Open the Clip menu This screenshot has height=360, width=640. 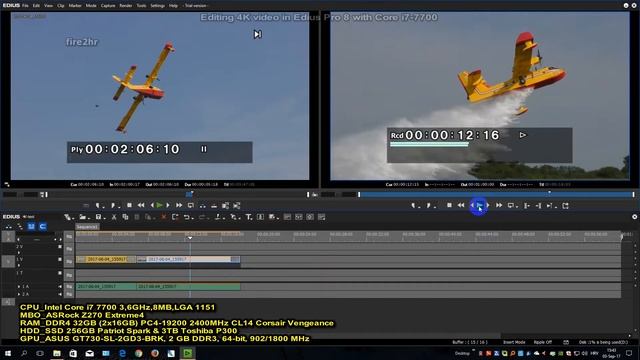tap(61, 6)
